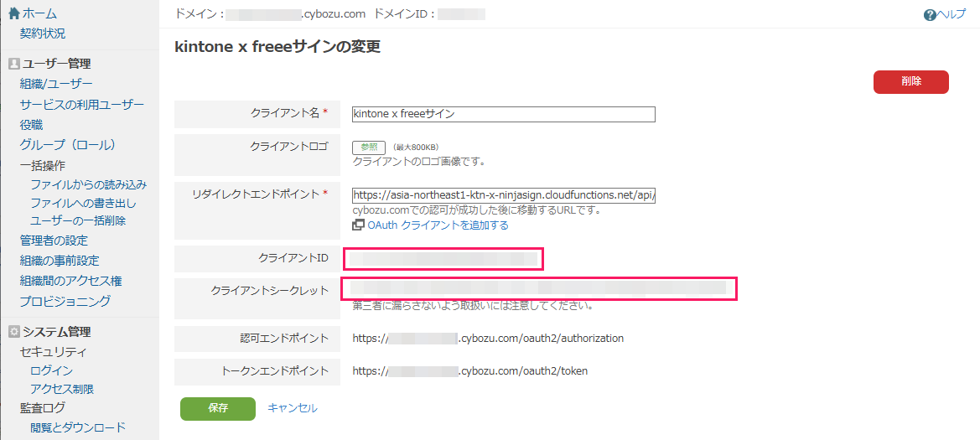This screenshot has height=440, width=980.
Task: Click the ドメインID label in the header
Action: click(x=404, y=13)
